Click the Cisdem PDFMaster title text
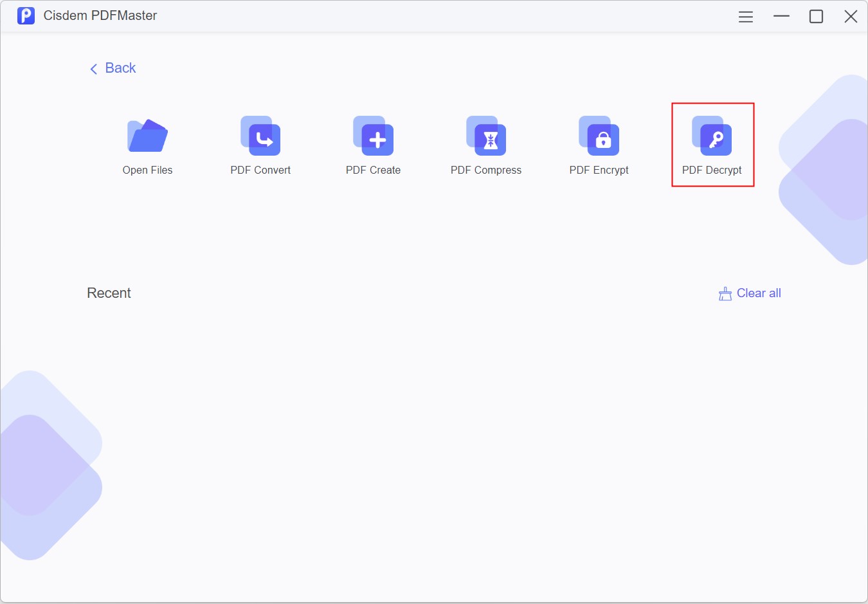The height and width of the screenshot is (604, 868). pos(100,15)
